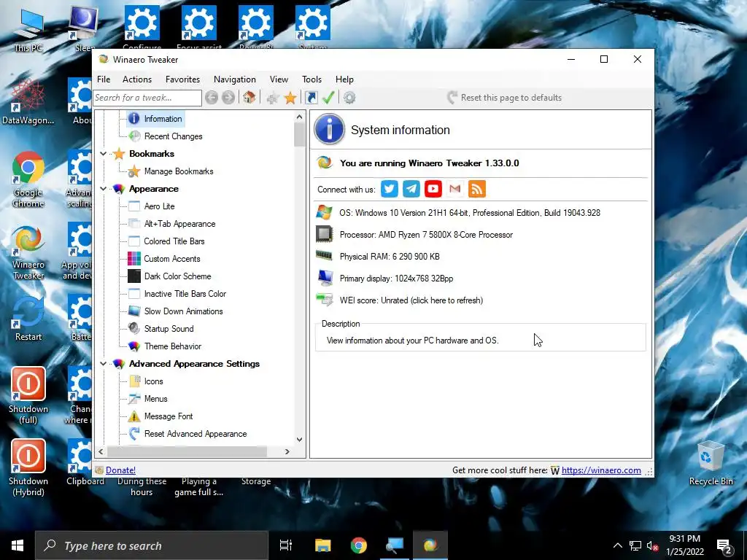
Task: Open Task View on the taskbar
Action: pyautogui.click(x=286, y=545)
